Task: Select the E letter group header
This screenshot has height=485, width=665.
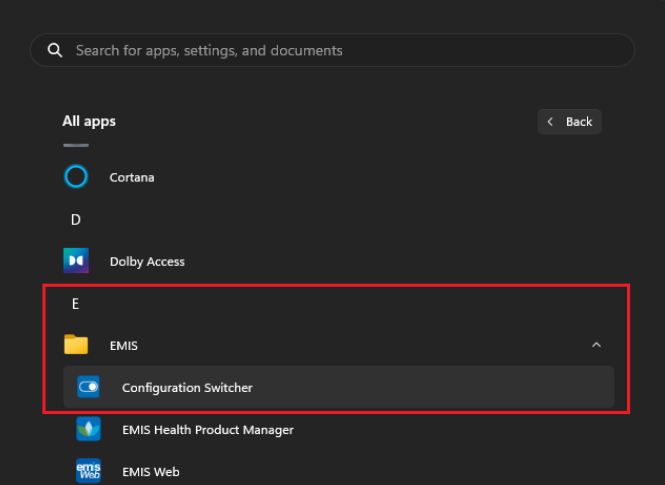Action: click(x=75, y=303)
